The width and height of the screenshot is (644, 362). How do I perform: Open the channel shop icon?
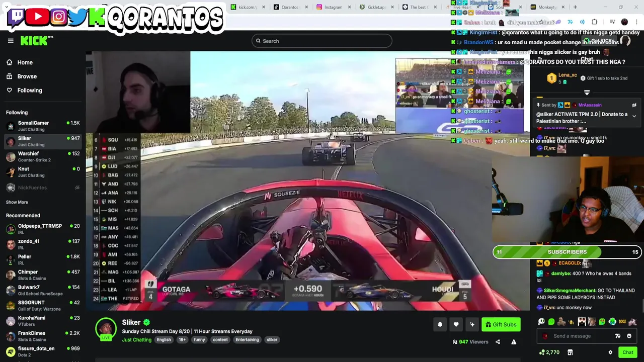coord(570,352)
